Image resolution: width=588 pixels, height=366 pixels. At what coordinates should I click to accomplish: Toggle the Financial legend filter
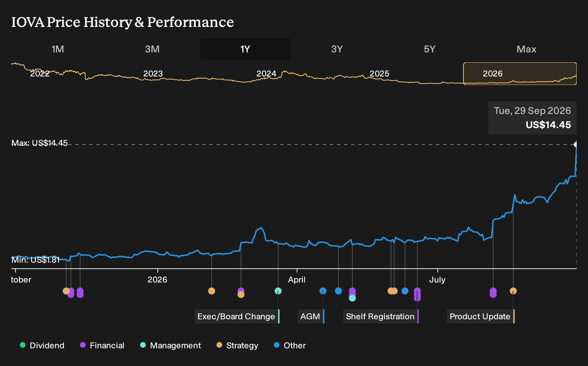102,345
